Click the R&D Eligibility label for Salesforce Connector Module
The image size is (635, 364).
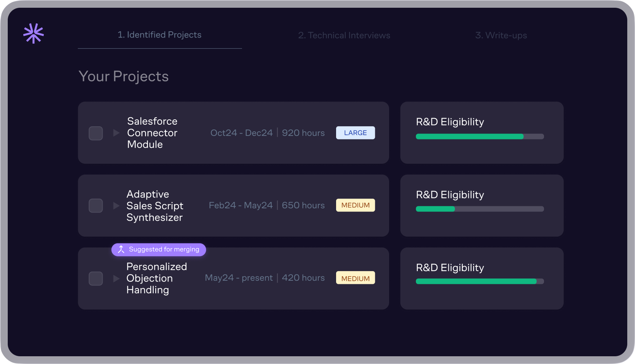click(x=450, y=122)
